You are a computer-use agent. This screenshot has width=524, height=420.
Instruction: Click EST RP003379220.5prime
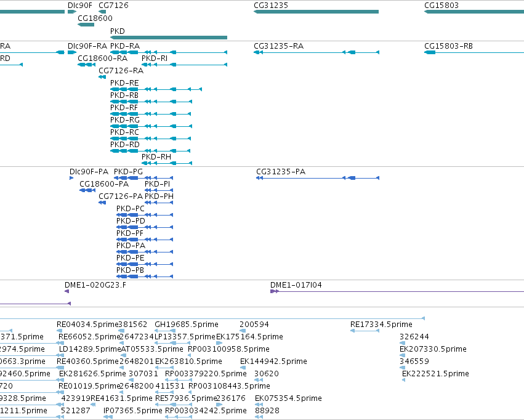coord(206,374)
